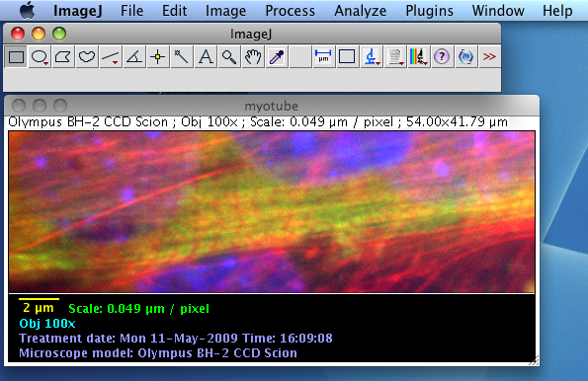Select the Angle tool
Image resolution: width=588 pixels, height=381 pixels.
tap(134, 57)
